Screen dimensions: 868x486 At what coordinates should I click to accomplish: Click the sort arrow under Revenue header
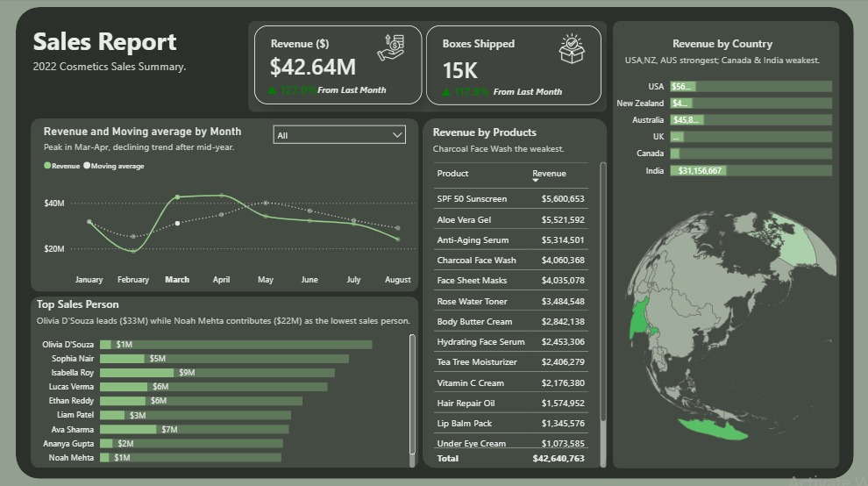tap(536, 180)
